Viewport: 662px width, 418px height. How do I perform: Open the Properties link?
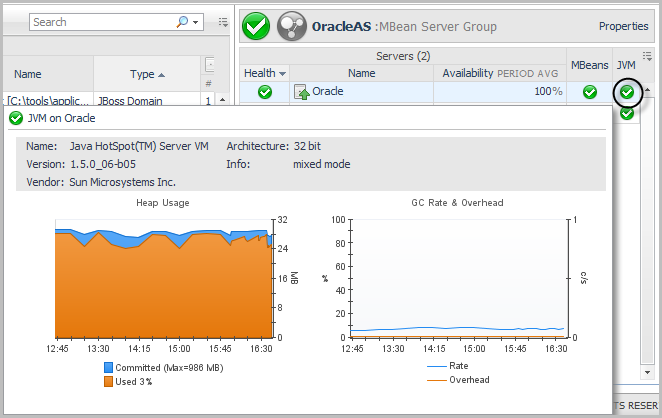[623, 26]
